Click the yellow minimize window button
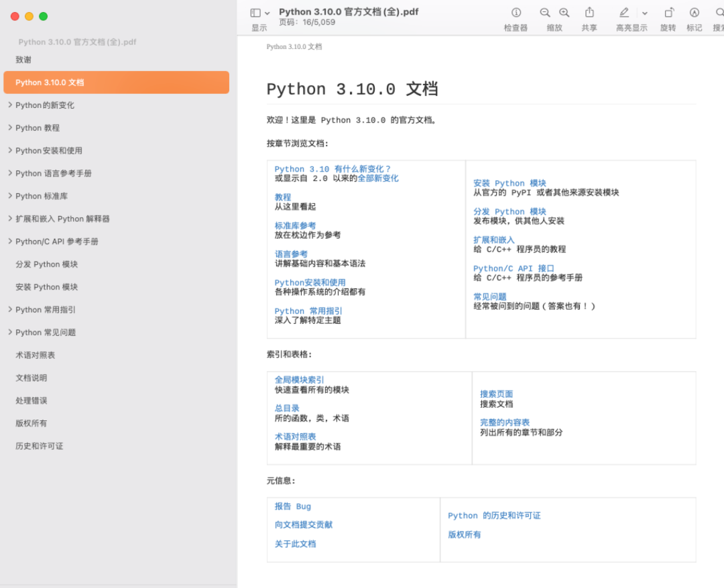 tap(29, 16)
